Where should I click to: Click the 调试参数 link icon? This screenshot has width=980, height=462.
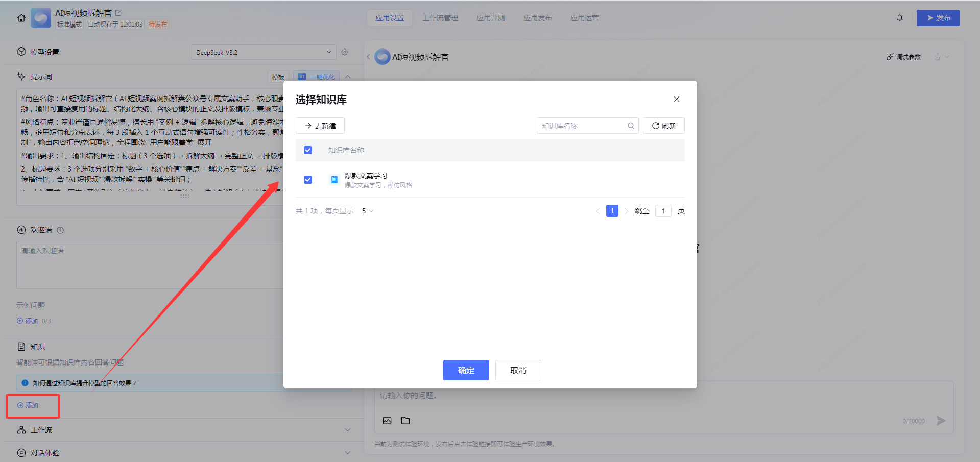(x=890, y=57)
